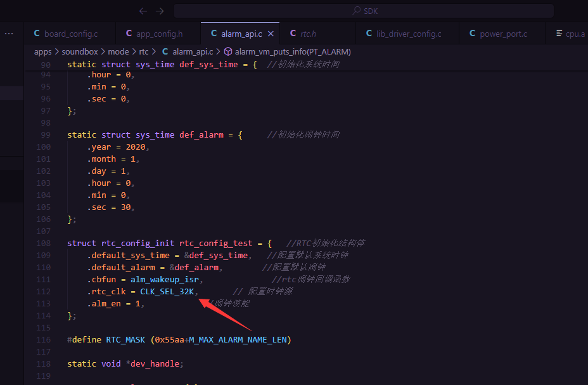Screen dimensions: 588x385
Task: Click line number 116 in the gutter
Action: pos(44,340)
